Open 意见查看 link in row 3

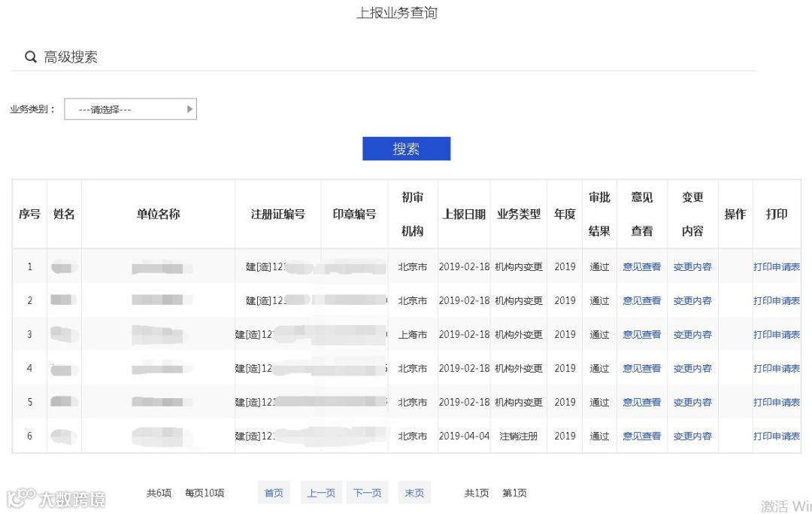(x=641, y=335)
